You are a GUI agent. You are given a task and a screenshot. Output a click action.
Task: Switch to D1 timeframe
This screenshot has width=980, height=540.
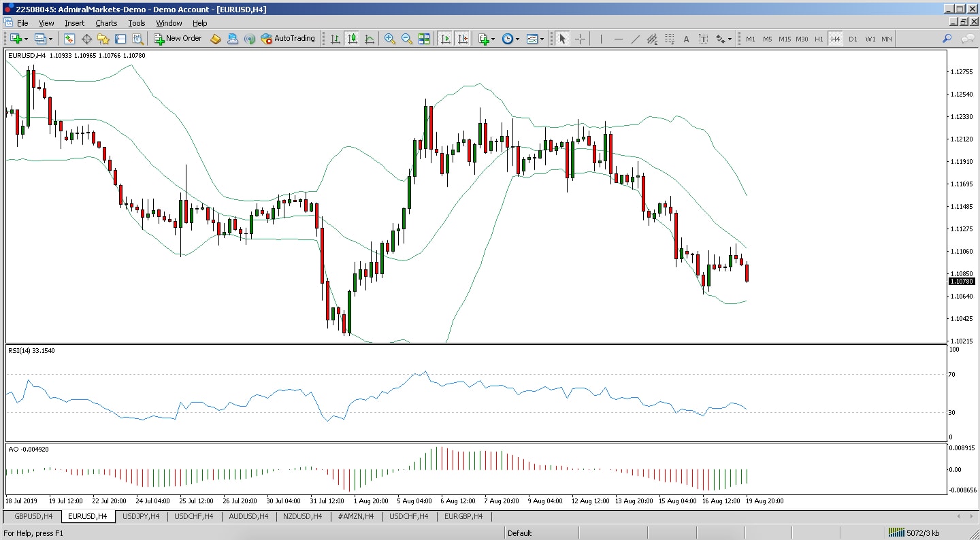point(853,39)
